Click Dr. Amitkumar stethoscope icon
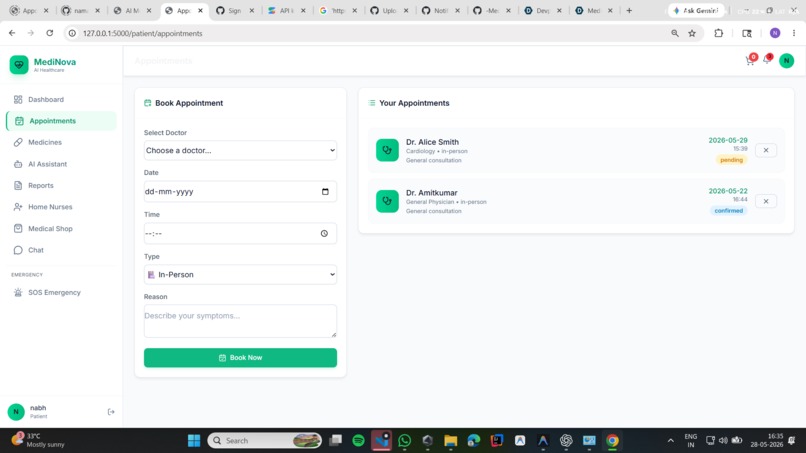This screenshot has width=806, height=453. (387, 201)
